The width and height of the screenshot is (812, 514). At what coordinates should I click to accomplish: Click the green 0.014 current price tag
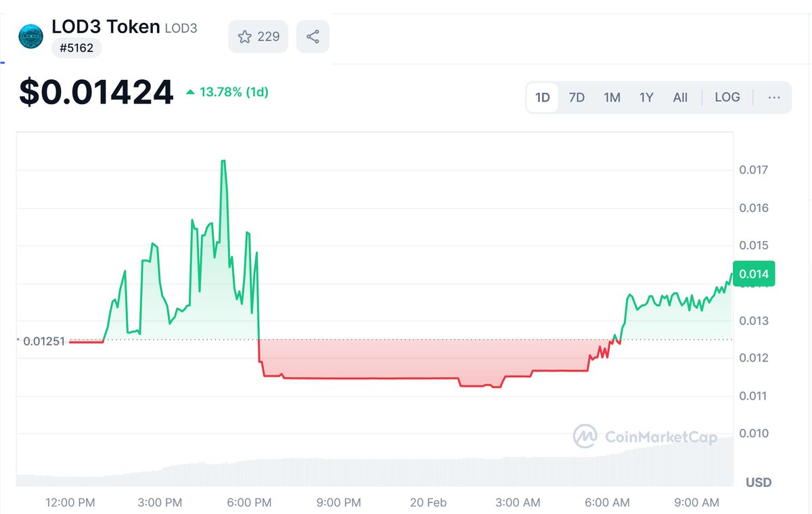754,274
